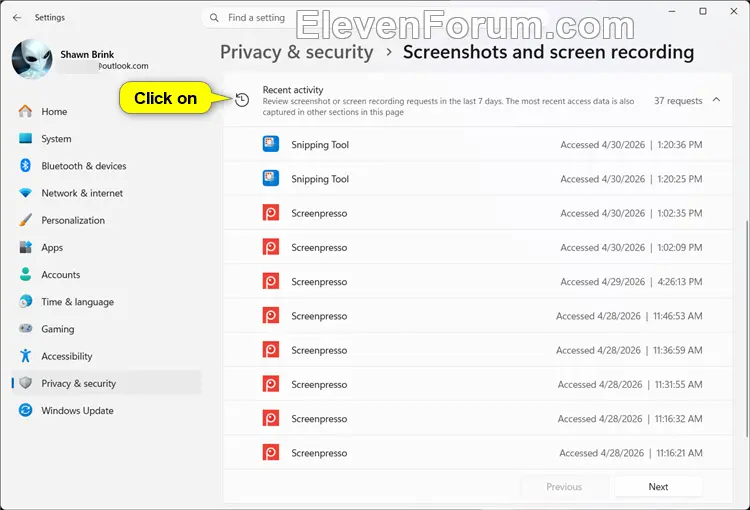The width and height of the screenshot is (750, 510).
Task: Open Apps settings category
Action: (106, 247)
